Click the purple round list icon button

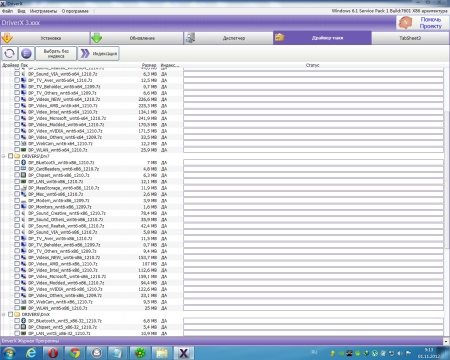coord(26,53)
